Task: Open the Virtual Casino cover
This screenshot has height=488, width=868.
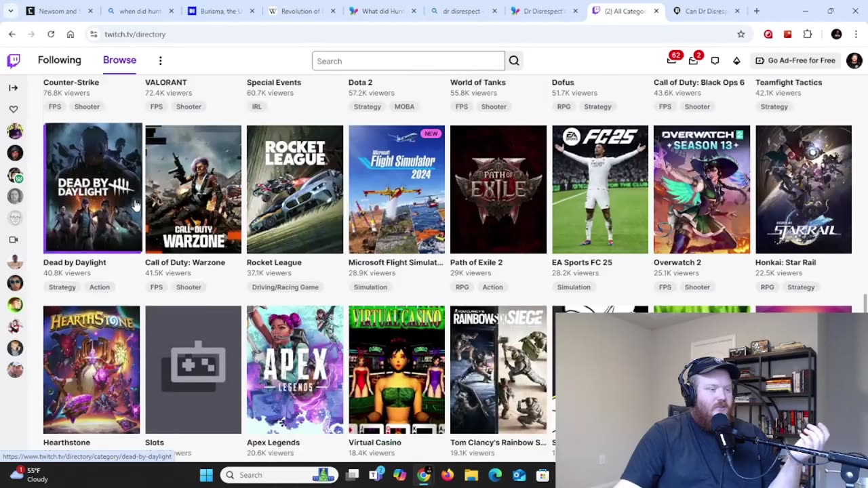Action: (x=397, y=369)
